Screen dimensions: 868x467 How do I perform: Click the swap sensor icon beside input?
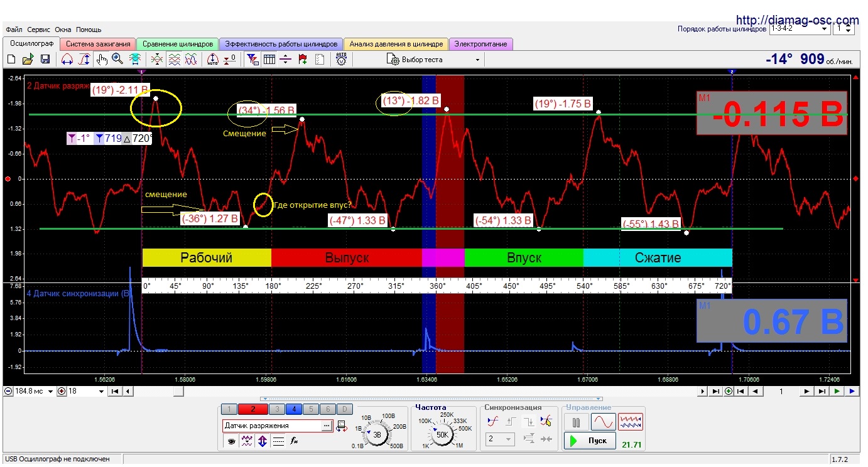[x=342, y=426]
